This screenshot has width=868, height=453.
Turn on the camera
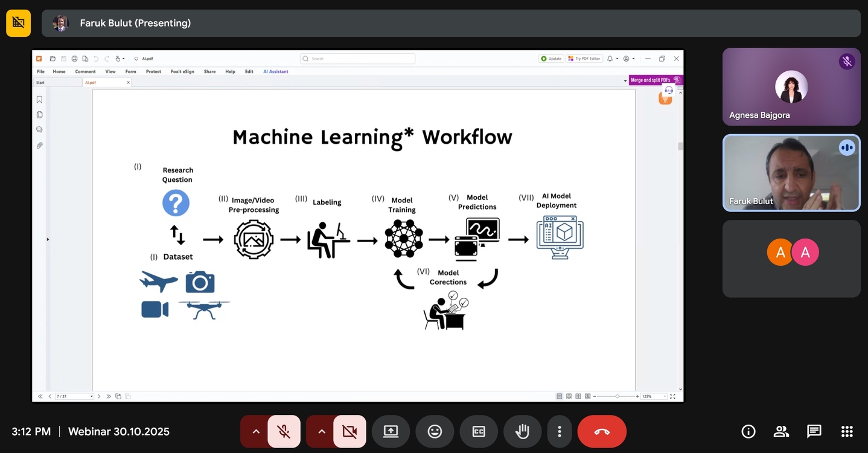click(349, 431)
